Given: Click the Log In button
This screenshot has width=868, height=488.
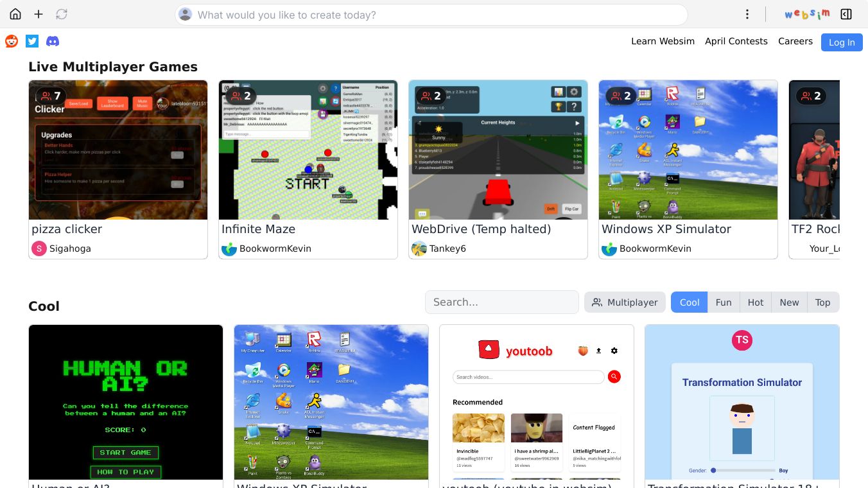Looking at the screenshot, I should (842, 42).
